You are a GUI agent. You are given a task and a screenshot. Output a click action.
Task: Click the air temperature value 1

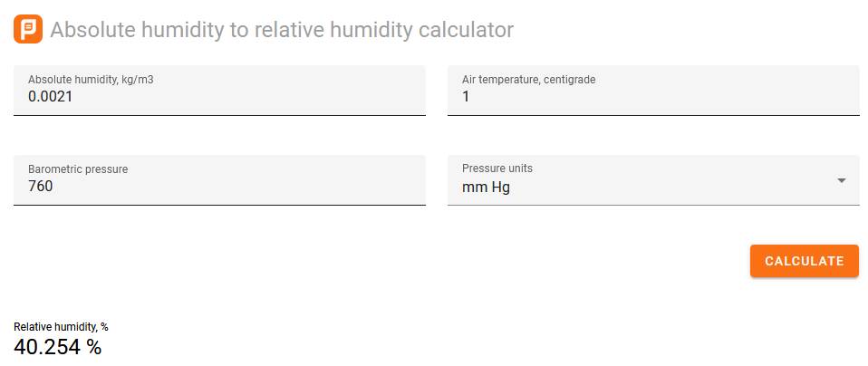[x=467, y=96]
